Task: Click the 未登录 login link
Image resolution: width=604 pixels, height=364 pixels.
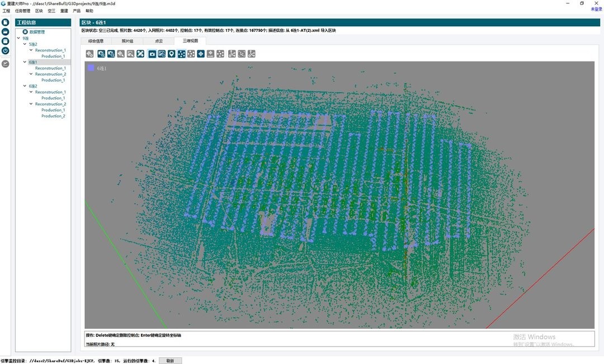Action: coord(596,9)
